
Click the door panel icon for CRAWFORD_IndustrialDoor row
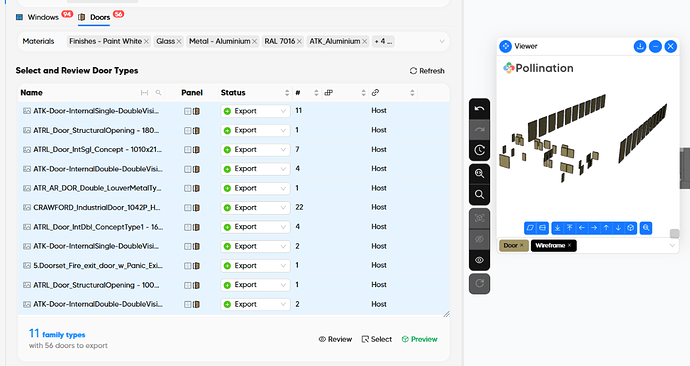pos(196,208)
